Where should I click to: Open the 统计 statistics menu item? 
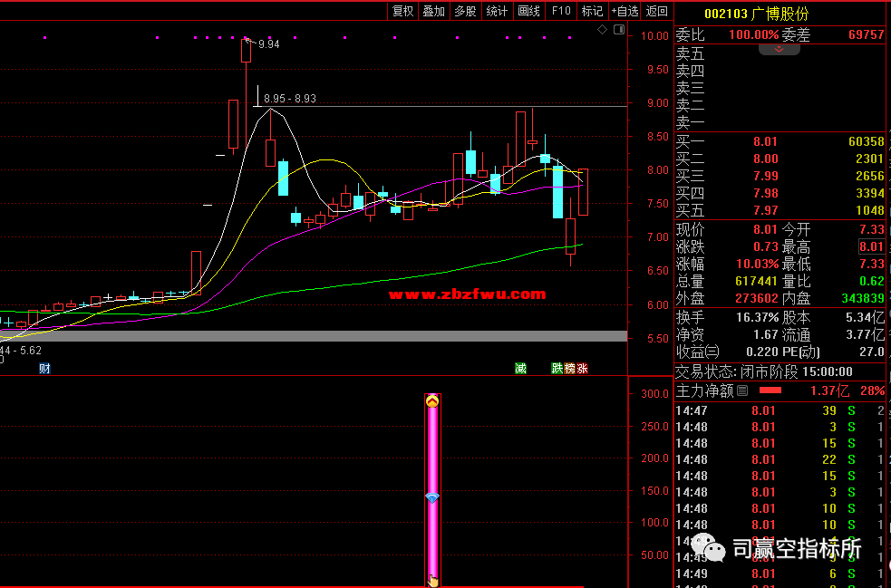(497, 11)
